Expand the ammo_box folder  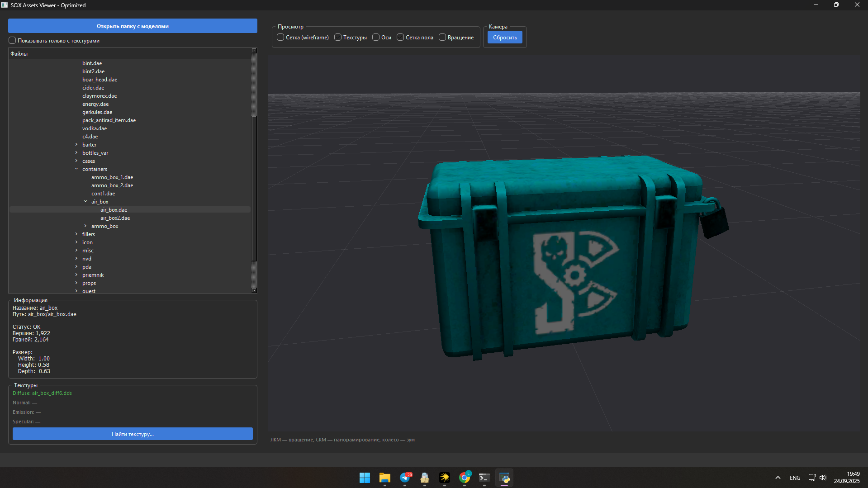click(85, 226)
